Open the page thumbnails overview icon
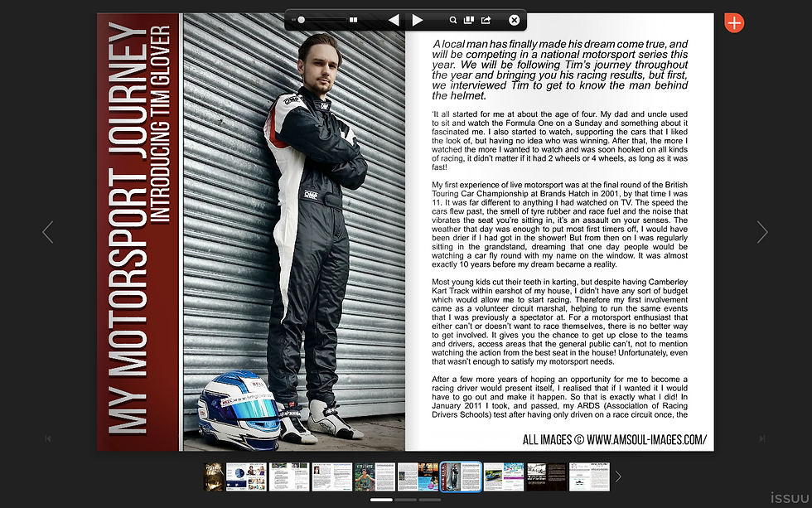Screen dimensions: 812x508 tap(469, 20)
